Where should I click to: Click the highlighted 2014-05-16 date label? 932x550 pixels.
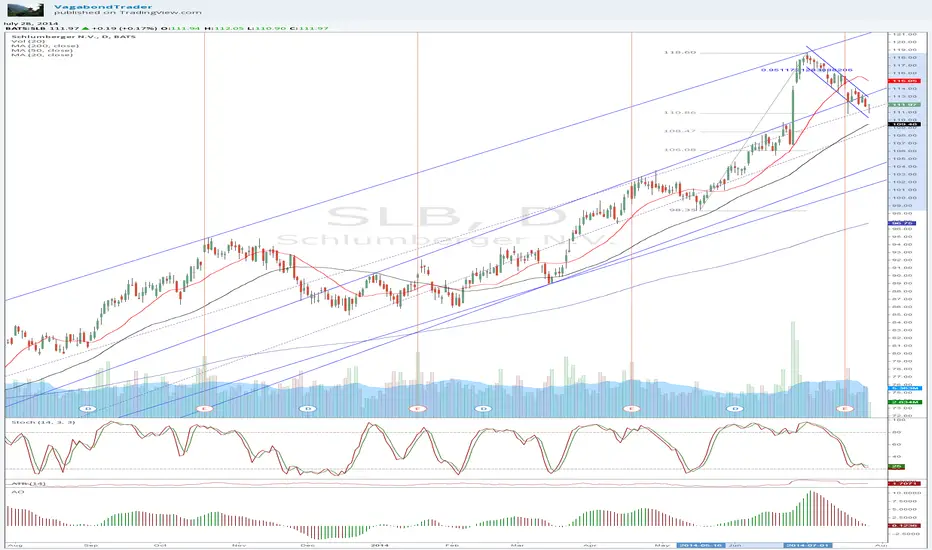pyautogui.click(x=701, y=545)
